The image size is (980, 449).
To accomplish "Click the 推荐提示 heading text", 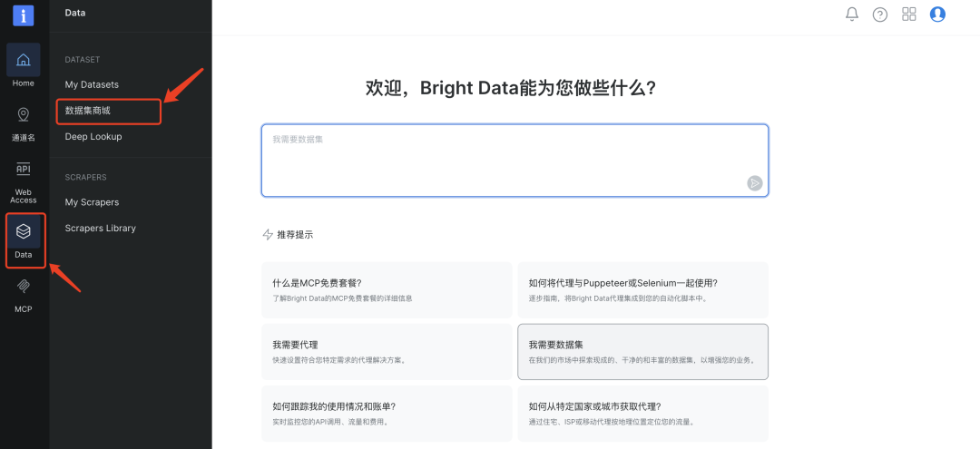I will coord(295,235).
